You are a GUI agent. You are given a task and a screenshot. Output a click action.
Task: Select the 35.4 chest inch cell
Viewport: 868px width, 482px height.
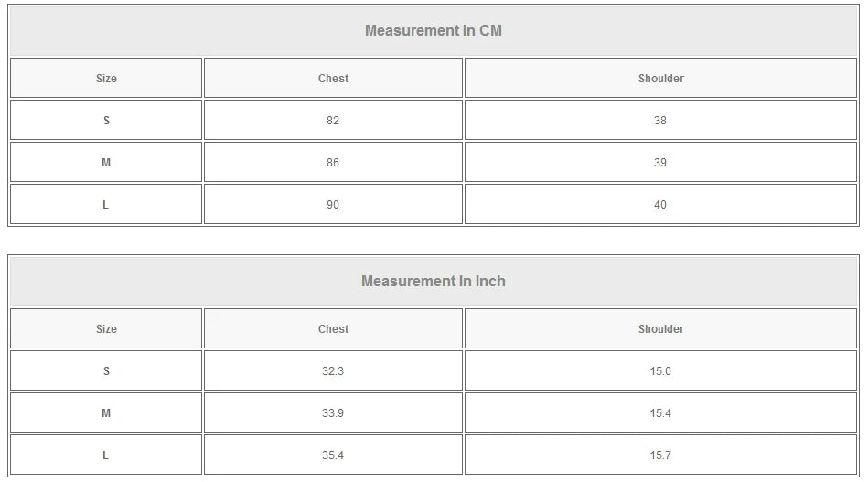[x=333, y=455]
